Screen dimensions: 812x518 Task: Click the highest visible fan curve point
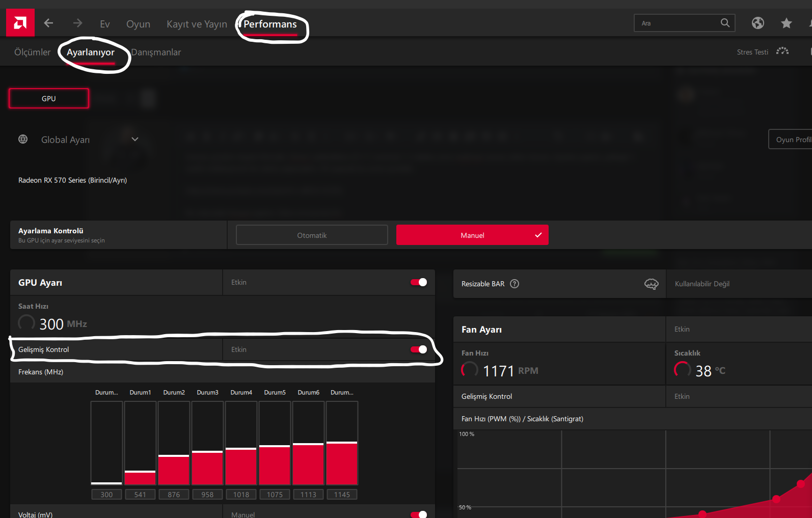[801, 483]
